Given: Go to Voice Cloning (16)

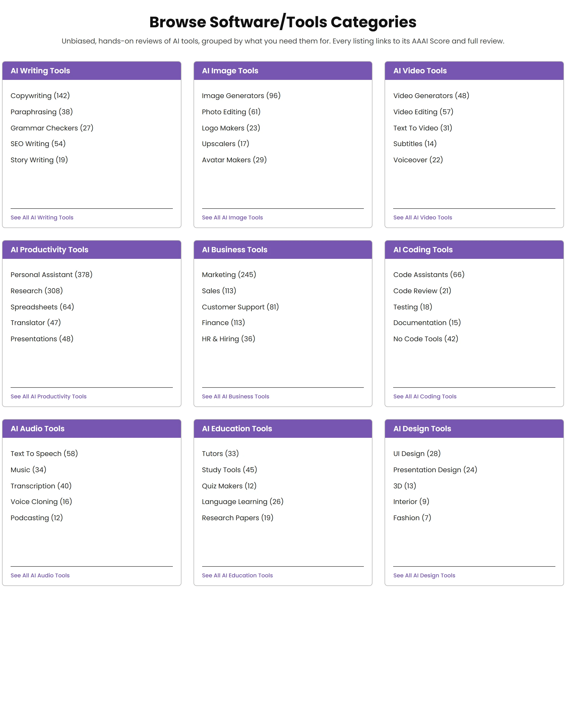Looking at the screenshot, I should tap(41, 502).
